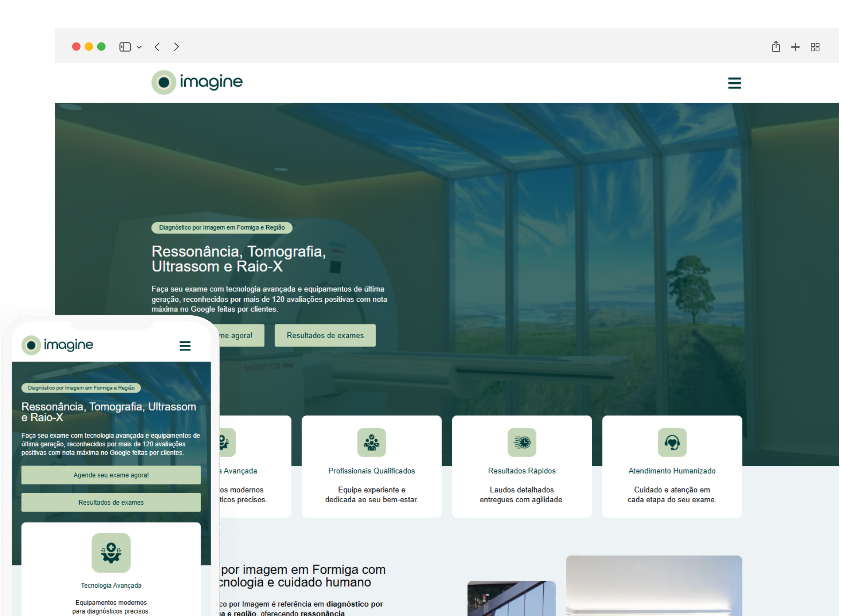Expand the sidebar options chevron
This screenshot has height=616, width=841.
point(139,47)
